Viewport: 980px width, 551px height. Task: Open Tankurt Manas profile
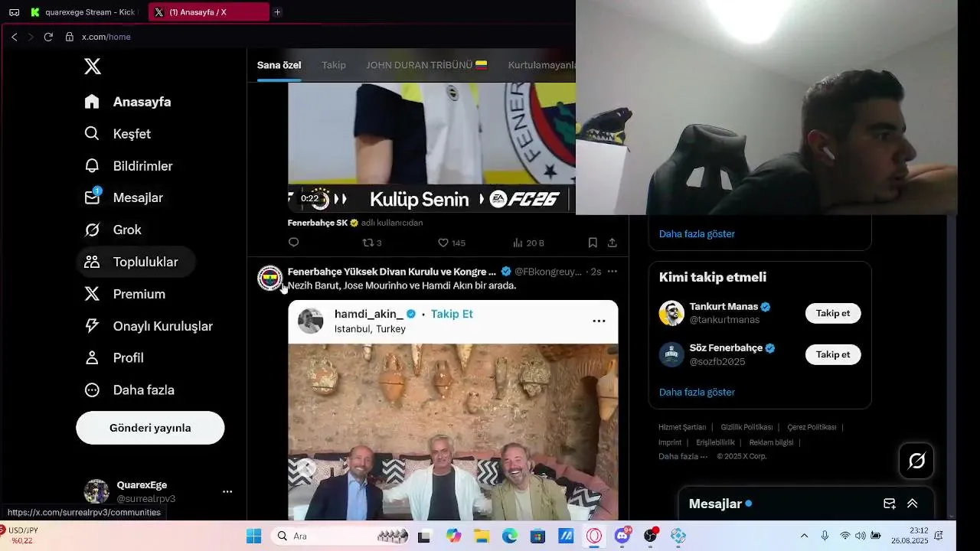tap(724, 307)
